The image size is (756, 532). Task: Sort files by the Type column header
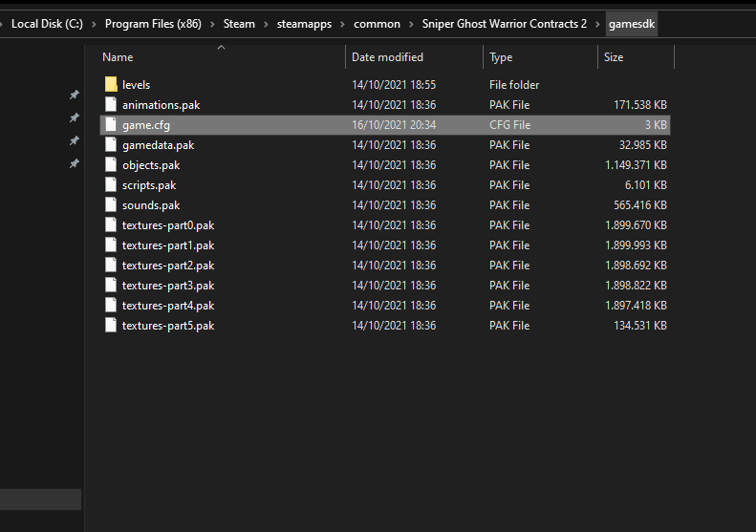(501, 57)
